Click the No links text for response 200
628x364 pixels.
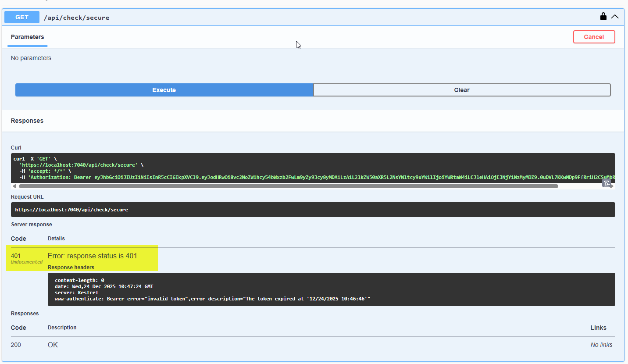pos(601,345)
